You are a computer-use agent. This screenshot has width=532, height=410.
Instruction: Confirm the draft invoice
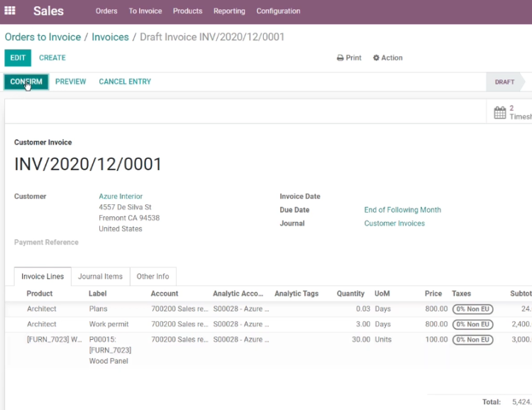(26, 82)
